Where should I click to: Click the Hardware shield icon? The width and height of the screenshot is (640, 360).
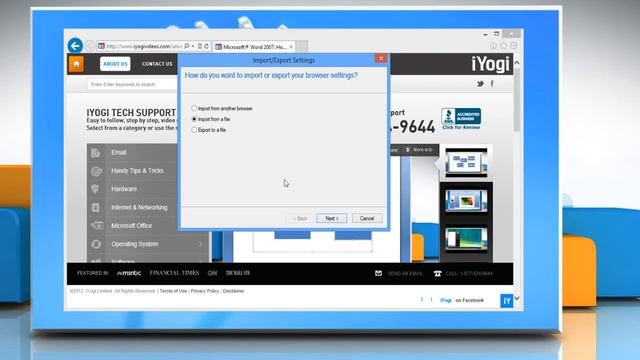(96, 189)
